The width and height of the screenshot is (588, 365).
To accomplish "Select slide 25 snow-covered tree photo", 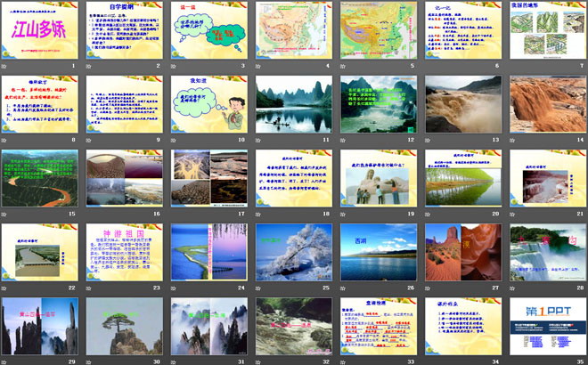I will [x=294, y=253].
